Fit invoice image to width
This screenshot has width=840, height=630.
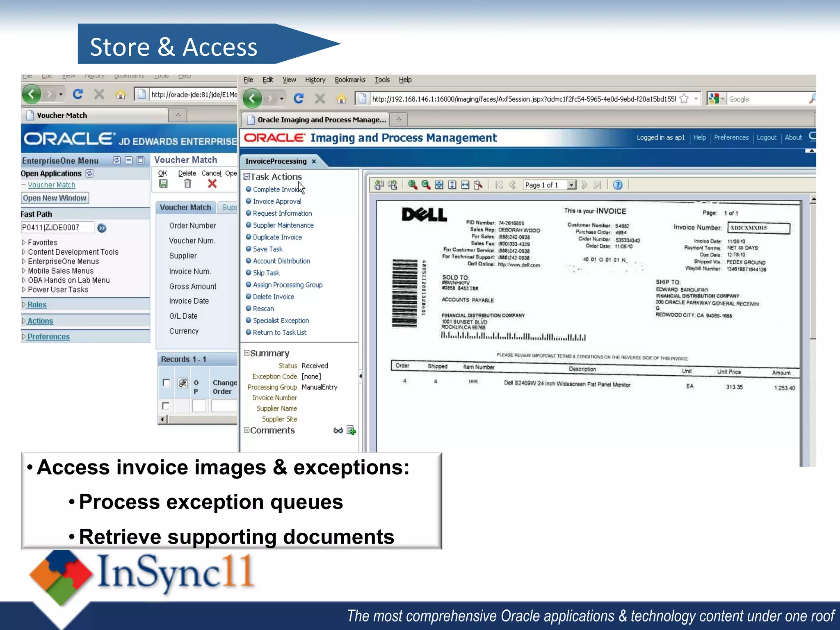[x=465, y=185]
